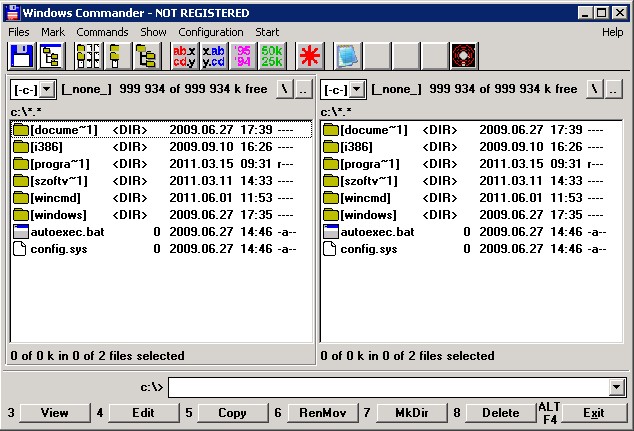Select [progra~1] folder name in right panel
634x431 pixels.
(x=370, y=164)
